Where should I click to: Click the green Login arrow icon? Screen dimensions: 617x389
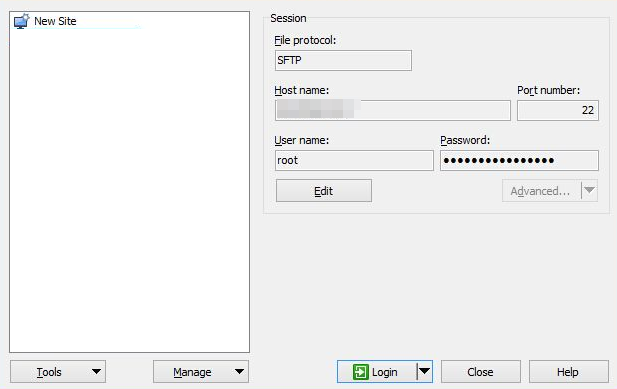(360, 372)
